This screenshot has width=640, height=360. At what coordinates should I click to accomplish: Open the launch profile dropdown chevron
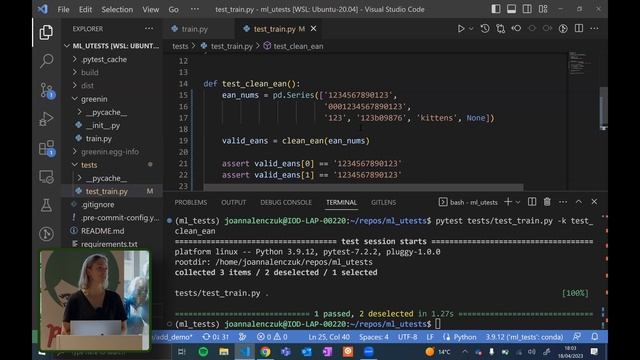[x=518, y=202]
